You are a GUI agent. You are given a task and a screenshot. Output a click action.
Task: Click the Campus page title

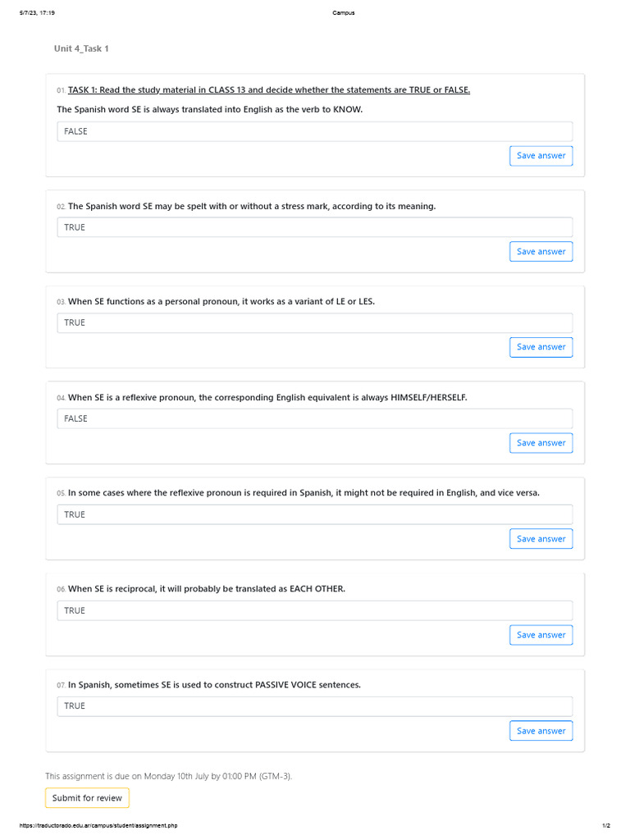click(344, 13)
